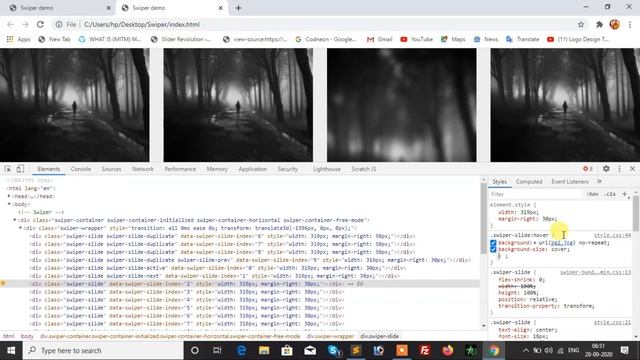Open the DevTools three-dot customize menu
Image resolution: width=640 pixels, height=360 pixels.
620,169
